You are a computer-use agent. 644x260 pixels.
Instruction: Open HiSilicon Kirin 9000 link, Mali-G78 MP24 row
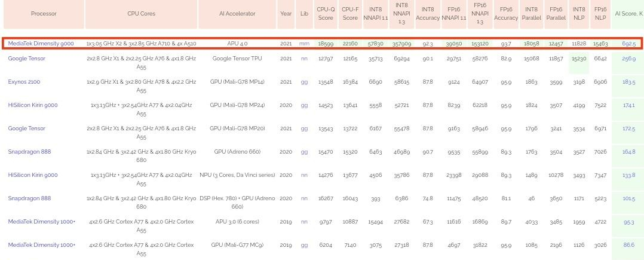(32, 105)
